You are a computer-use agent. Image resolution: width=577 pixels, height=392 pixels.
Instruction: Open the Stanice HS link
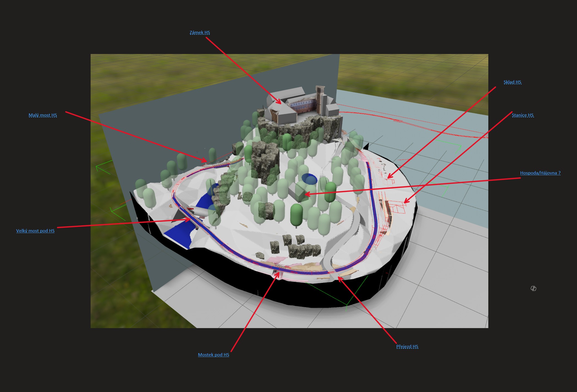click(522, 115)
